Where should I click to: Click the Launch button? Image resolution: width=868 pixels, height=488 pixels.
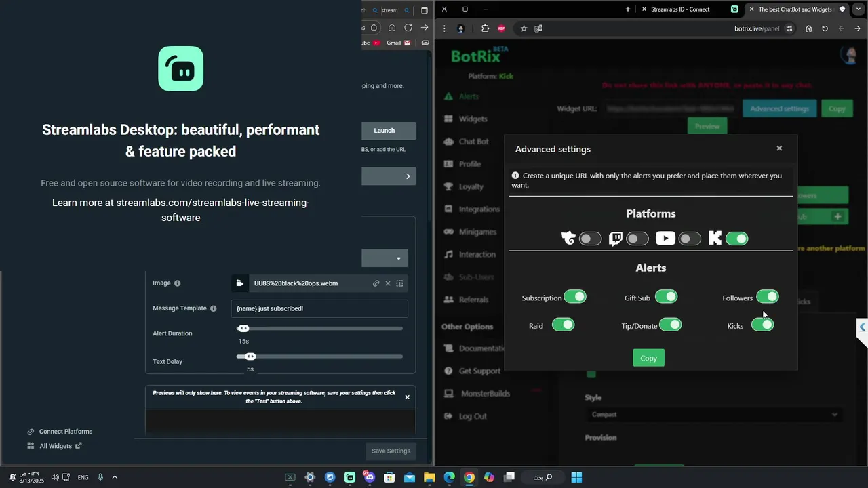pos(384,131)
